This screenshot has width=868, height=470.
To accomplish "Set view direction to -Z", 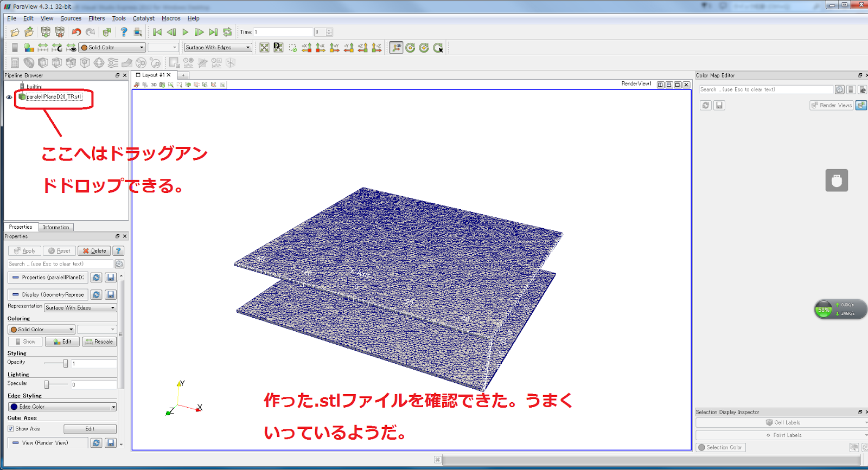I will tap(376, 48).
